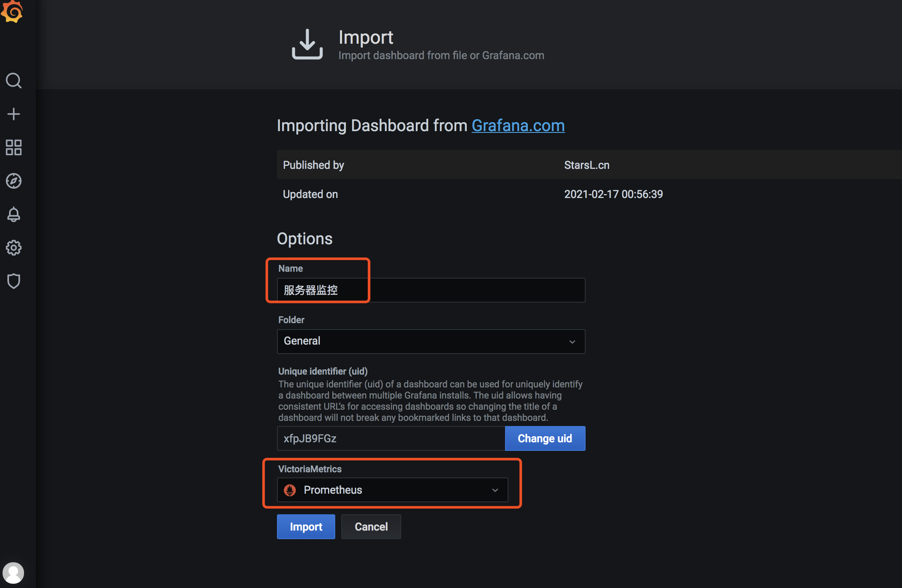The image size is (902, 588).
Task: Click the data source dropdown chevron arrow
Action: pos(495,490)
